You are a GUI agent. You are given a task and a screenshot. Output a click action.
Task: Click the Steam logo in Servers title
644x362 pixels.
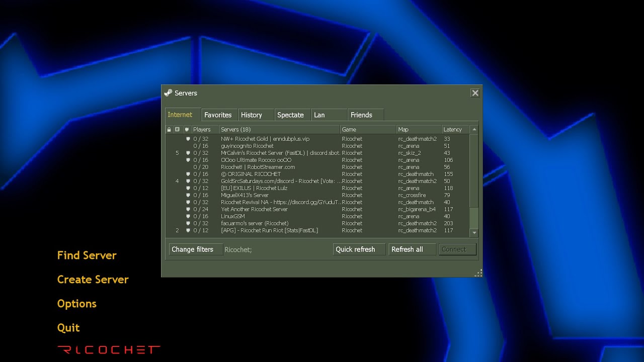168,93
